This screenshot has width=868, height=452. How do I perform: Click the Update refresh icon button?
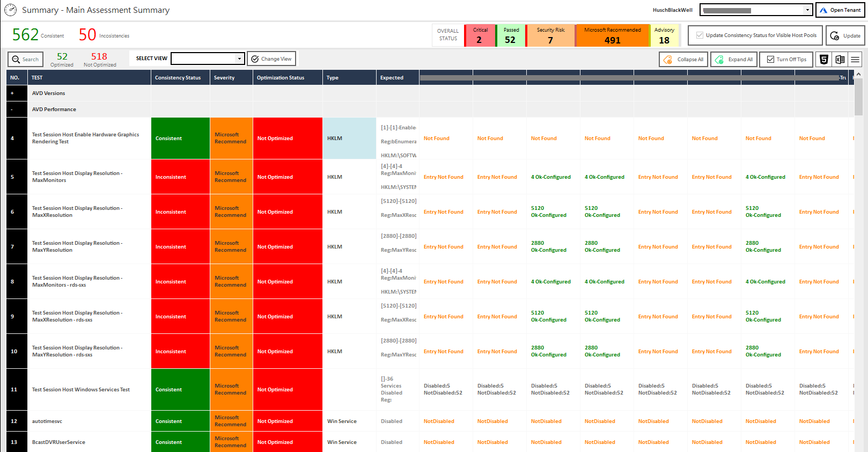[845, 36]
